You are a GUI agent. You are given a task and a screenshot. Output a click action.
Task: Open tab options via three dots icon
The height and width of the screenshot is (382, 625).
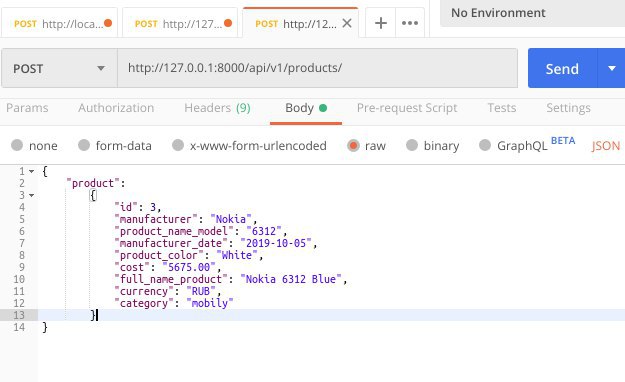[x=410, y=23]
